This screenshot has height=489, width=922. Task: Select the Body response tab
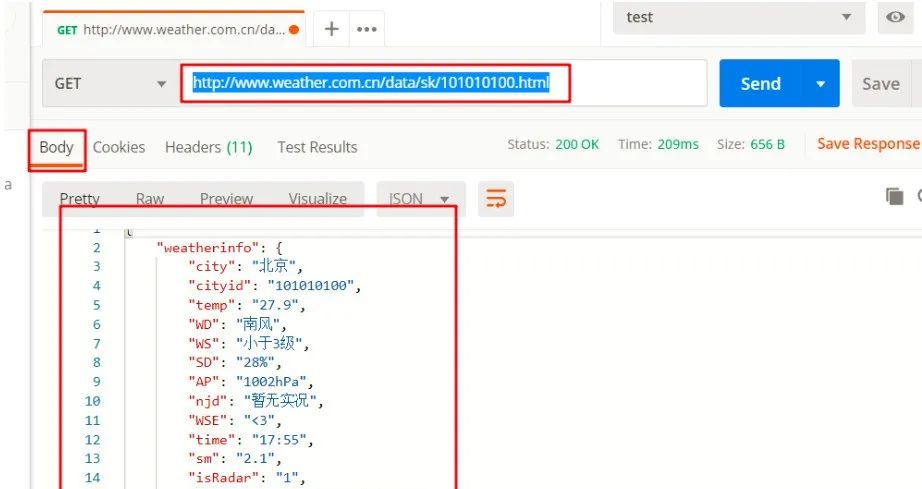(x=56, y=147)
